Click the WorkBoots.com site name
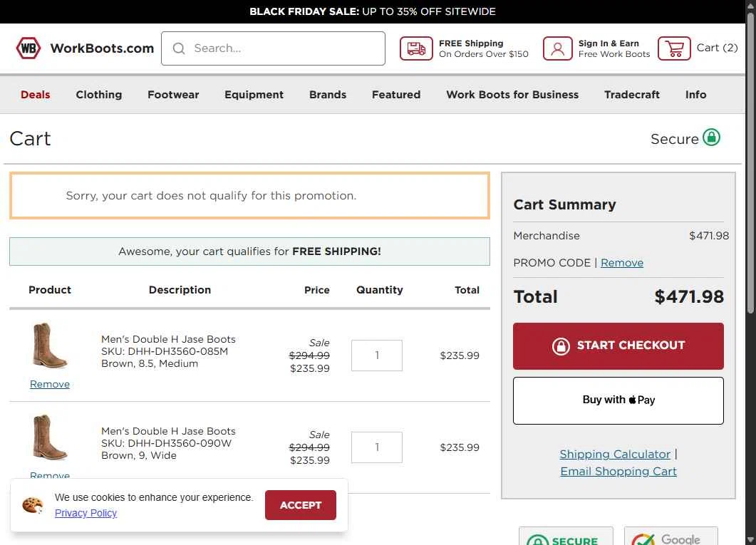The width and height of the screenshot is (756, 545). tap(102, 48)
